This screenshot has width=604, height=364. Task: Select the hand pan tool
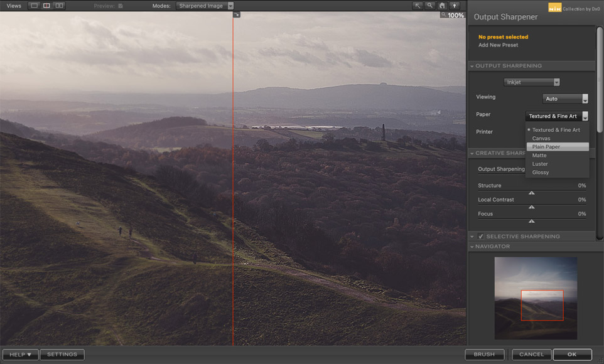point(442,6)
